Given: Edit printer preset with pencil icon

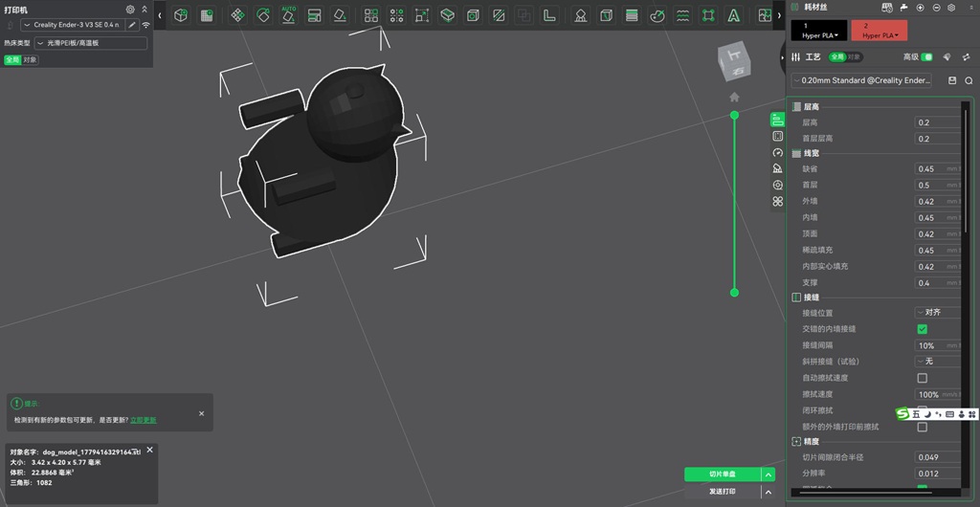Looking at the screenshot, I should click(x=132, y=25).
